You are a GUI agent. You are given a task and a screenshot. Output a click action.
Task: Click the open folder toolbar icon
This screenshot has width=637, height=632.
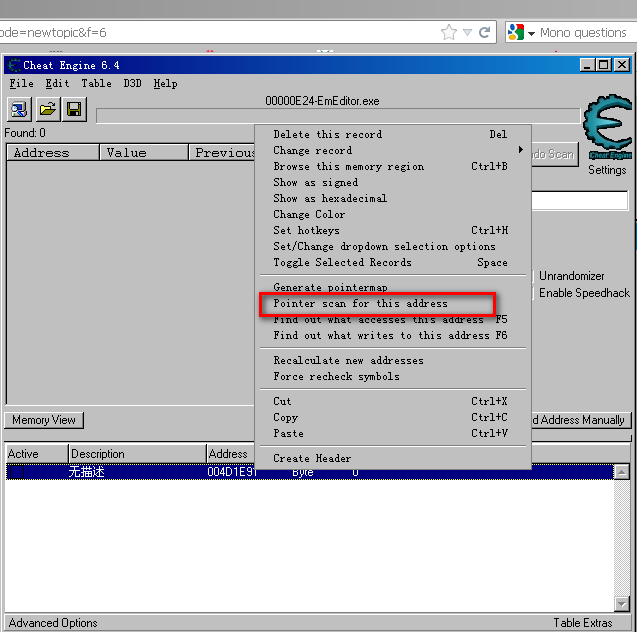pos(48,109)
